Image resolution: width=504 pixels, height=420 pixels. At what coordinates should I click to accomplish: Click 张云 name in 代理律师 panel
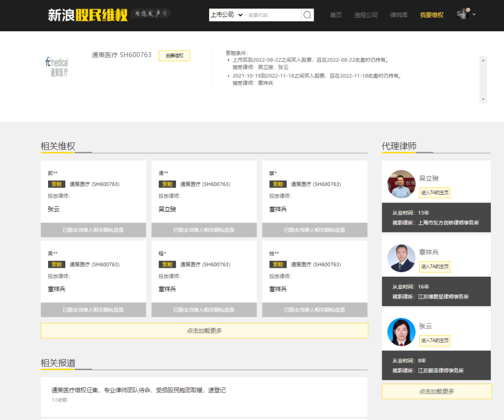[426, 326]
